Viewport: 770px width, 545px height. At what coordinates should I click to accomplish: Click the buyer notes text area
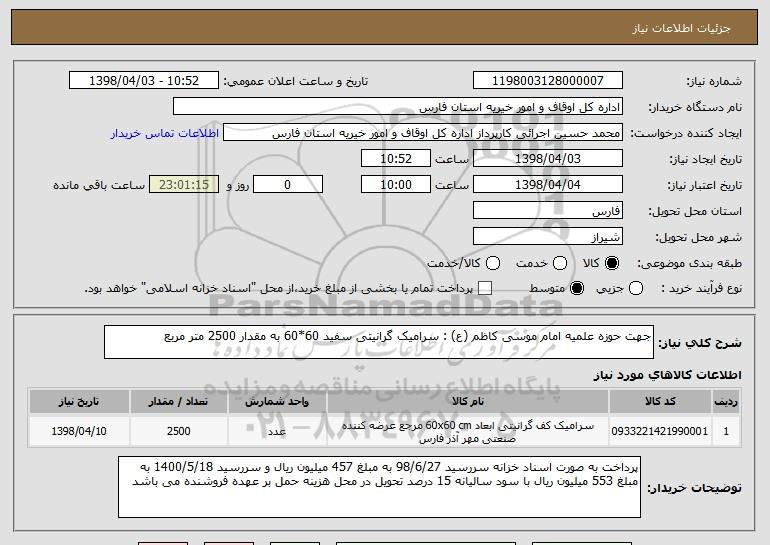[x=379, y=487]
